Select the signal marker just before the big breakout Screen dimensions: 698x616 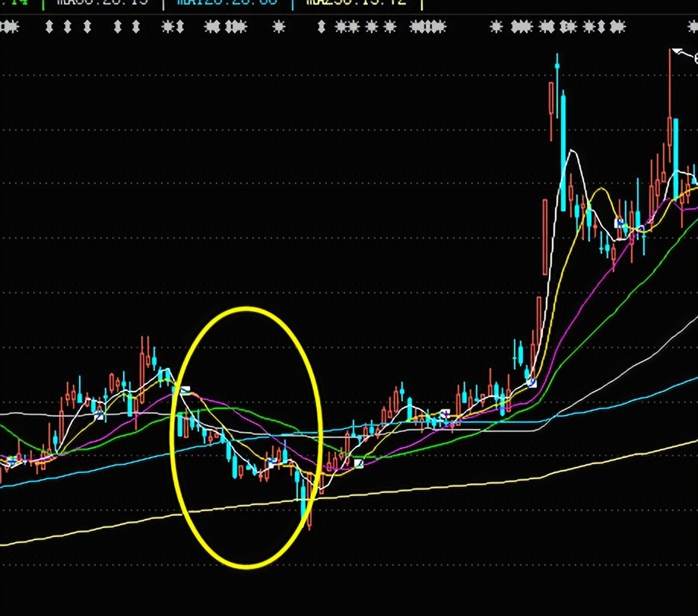click(x=531, y=383)
